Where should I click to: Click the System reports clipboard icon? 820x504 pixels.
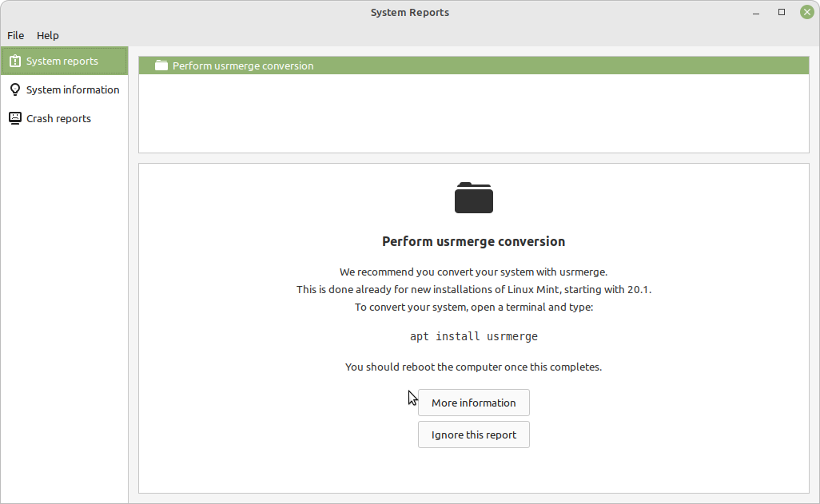pos(15,62)
